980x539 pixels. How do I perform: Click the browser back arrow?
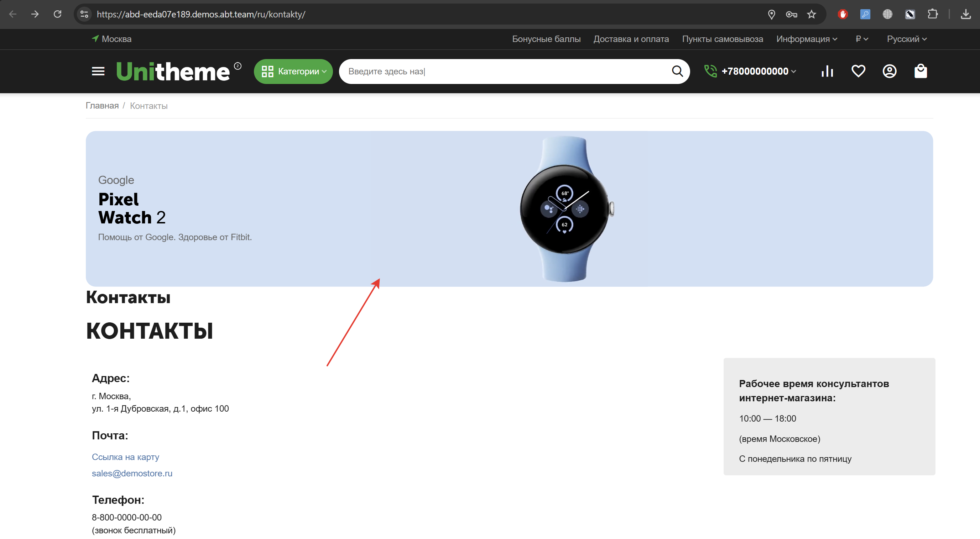pos(13,14)
